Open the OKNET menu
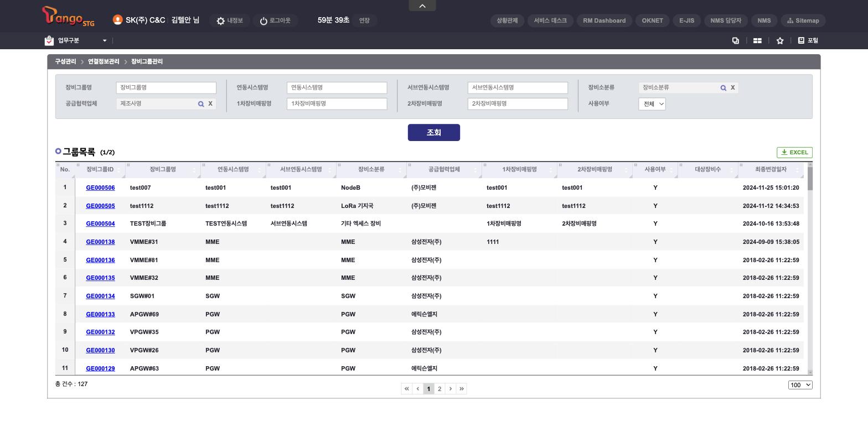Screen dimensions: 868x427 pyautogui.click(x=653, y=20)
